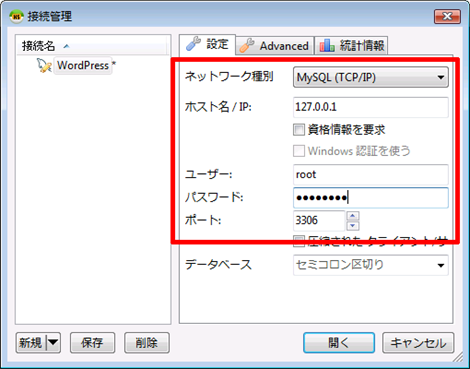Screen dimensions: 470x369
Task: Switch to the 統計情報 tab
Action: pyautogui.click(x=351, y=46)
